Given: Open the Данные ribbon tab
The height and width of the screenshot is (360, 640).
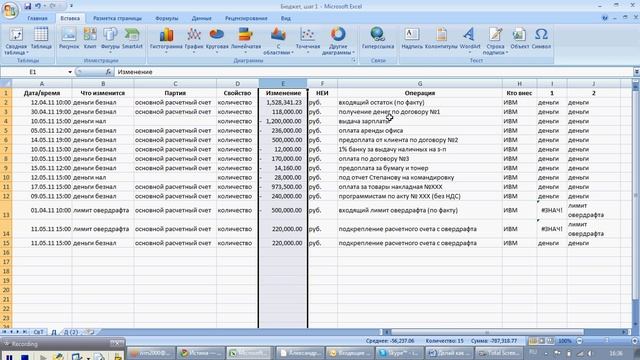Looking at the screenshot, I should point(201,18).
